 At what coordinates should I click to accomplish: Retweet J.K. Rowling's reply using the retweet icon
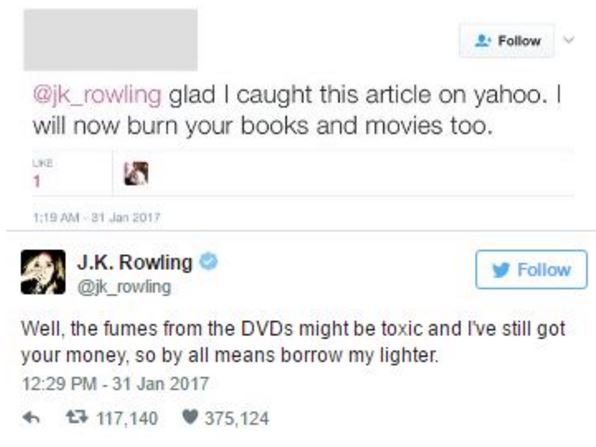click(77, 417)
